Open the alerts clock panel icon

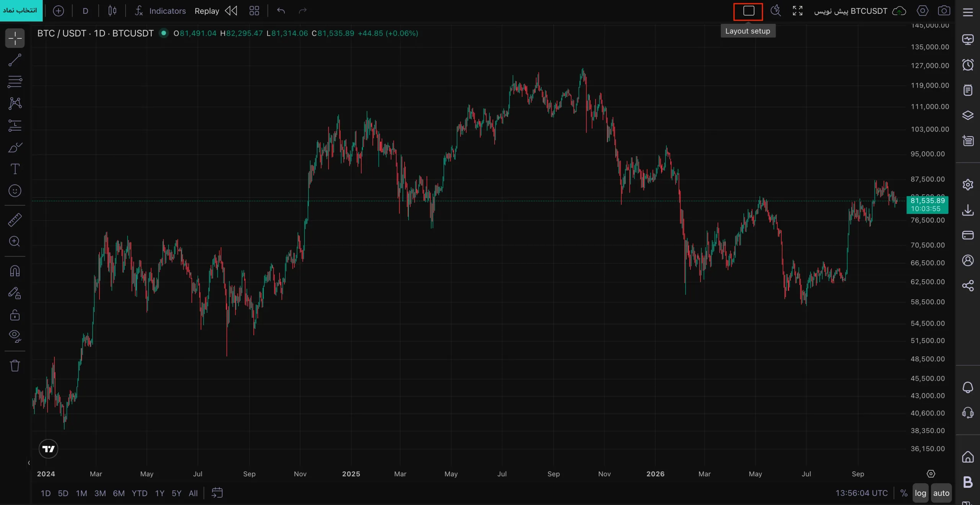tap(968, 65)
